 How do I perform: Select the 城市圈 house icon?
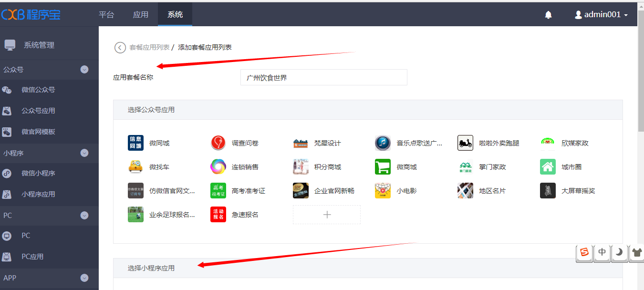tap(548, 167)
